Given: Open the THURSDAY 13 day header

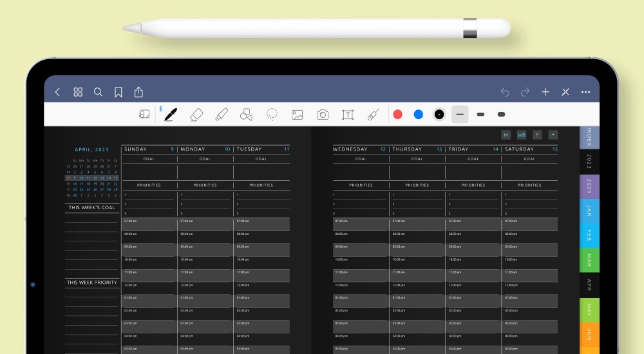Looking at the screenshot, I should (417, 149).
